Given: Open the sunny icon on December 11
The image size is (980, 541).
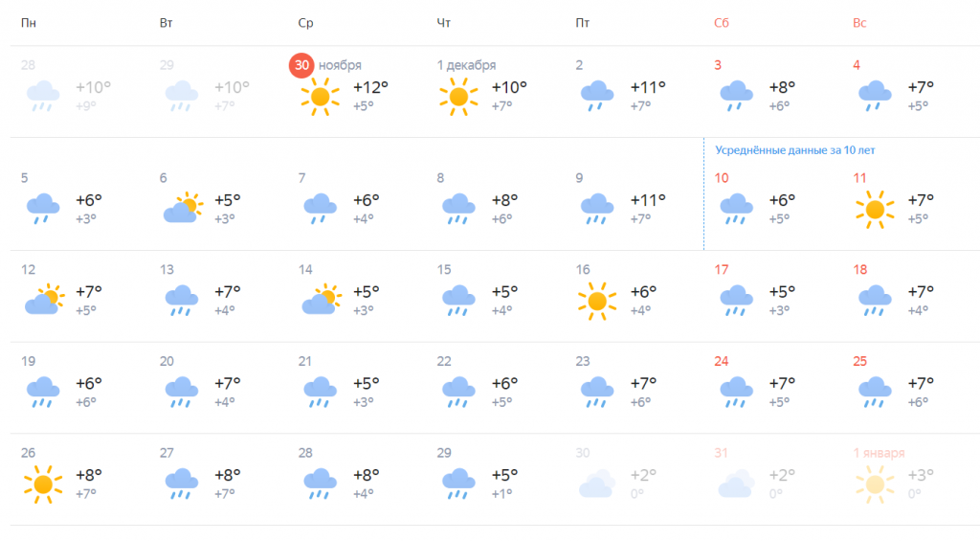Looking at the screenshot, I should 875,210.
